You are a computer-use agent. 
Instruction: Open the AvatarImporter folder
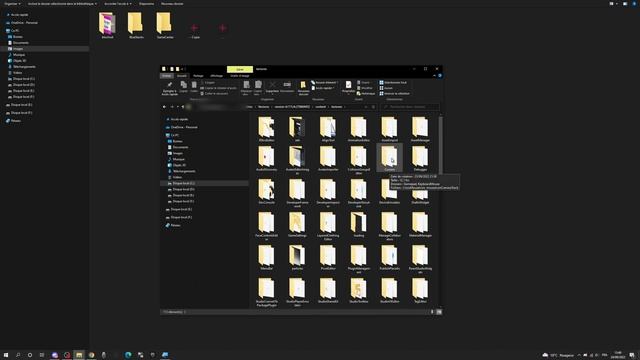tap(328, 158)
